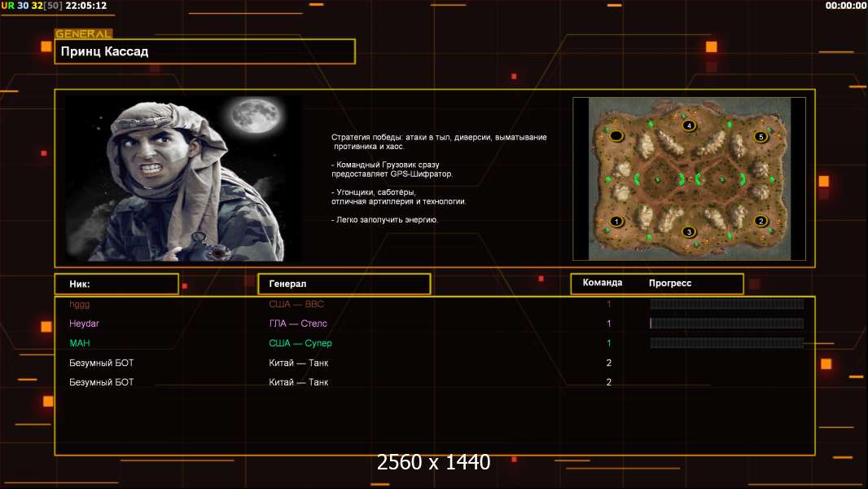Click the unnumbered black start position marker

(616, 135)
